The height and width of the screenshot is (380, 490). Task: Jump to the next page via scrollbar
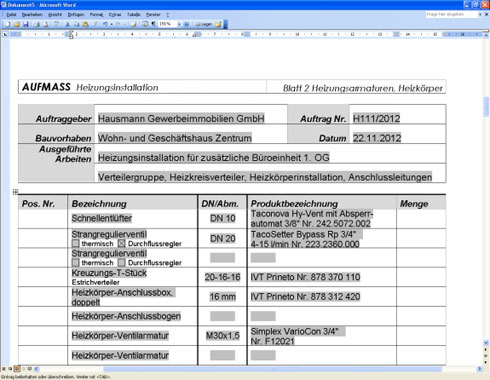point(486,362)
